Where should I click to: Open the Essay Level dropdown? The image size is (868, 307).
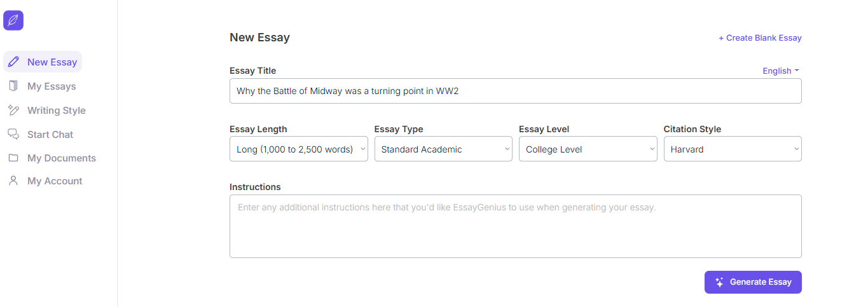pyautogui.click(x=588, y=149)
